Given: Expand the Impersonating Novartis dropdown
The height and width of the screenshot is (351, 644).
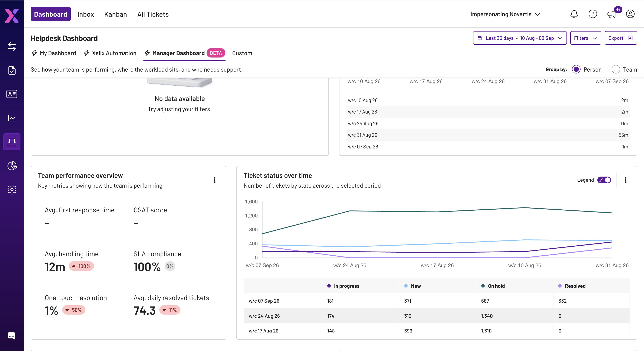Looking at the screenshot, I should click(x=505, y=14).
